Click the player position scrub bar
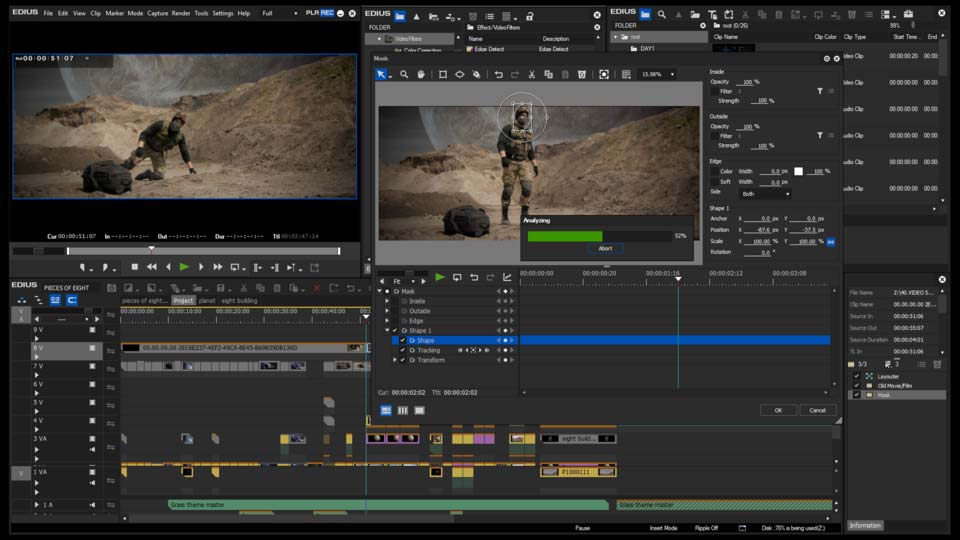Screen dimensions: 960x540 [x=203, y=251]
